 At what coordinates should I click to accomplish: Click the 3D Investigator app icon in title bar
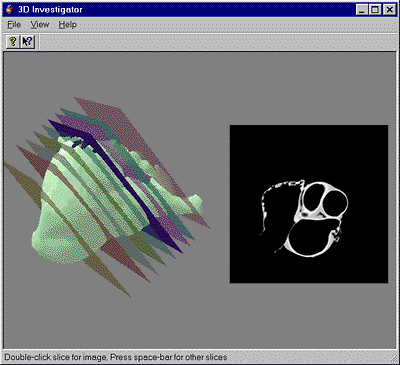click(x=9, y=9)
